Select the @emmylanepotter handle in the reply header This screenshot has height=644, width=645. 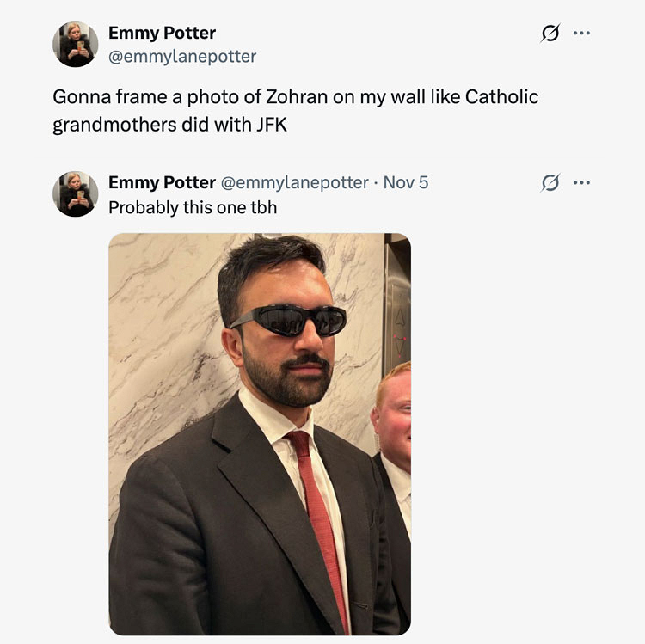(x=295, y=183)
